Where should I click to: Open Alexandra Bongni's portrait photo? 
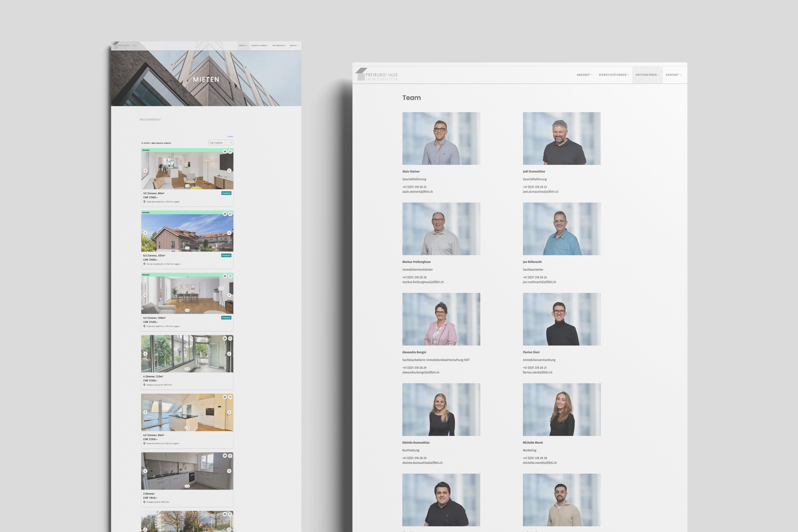441,319
